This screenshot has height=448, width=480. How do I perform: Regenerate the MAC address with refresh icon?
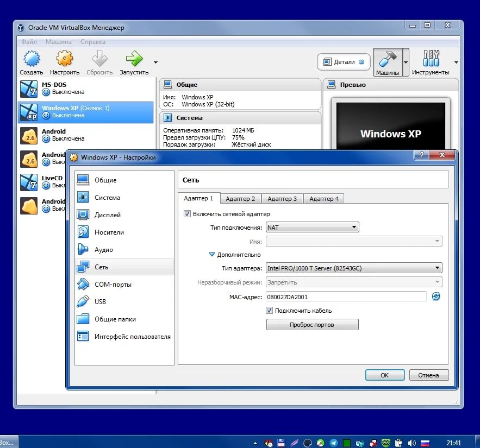(436, 296)
